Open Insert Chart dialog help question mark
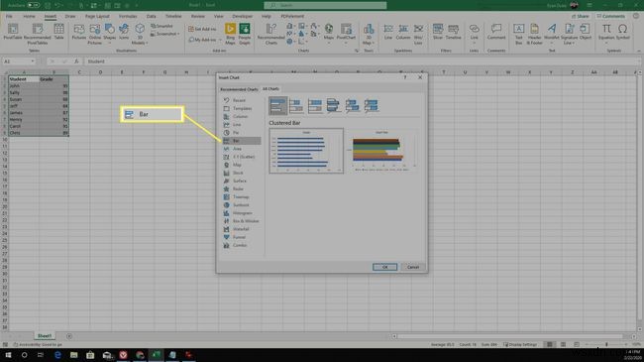 click(x=405, y=77)
